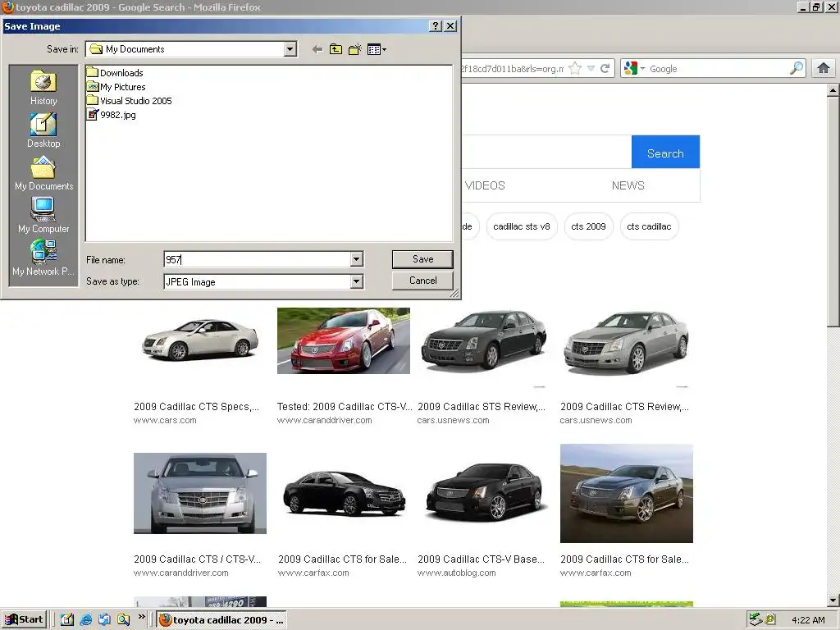This screenshot has width=840, height=630.
Task: Open the red Cadillac CTS-V thumbnail
Action: point(344,340)
